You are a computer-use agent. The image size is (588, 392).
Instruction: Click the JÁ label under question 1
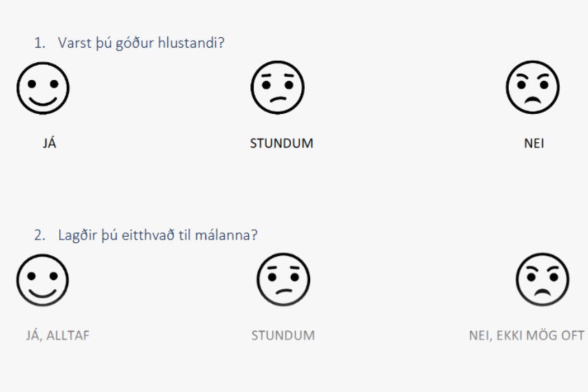pyautogui.click(x=50, y=143)
